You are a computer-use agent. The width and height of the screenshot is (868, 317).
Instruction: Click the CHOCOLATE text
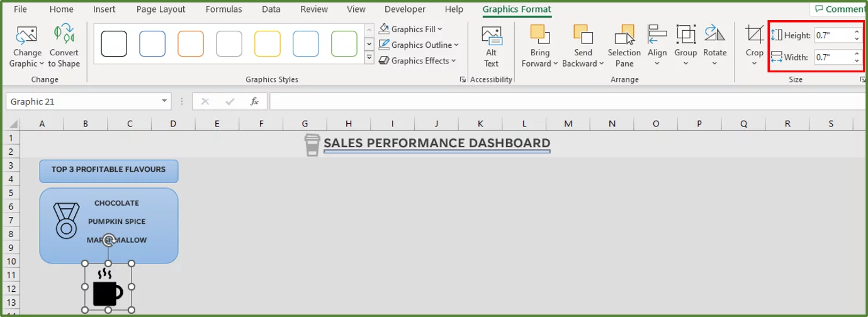point(116,203)
